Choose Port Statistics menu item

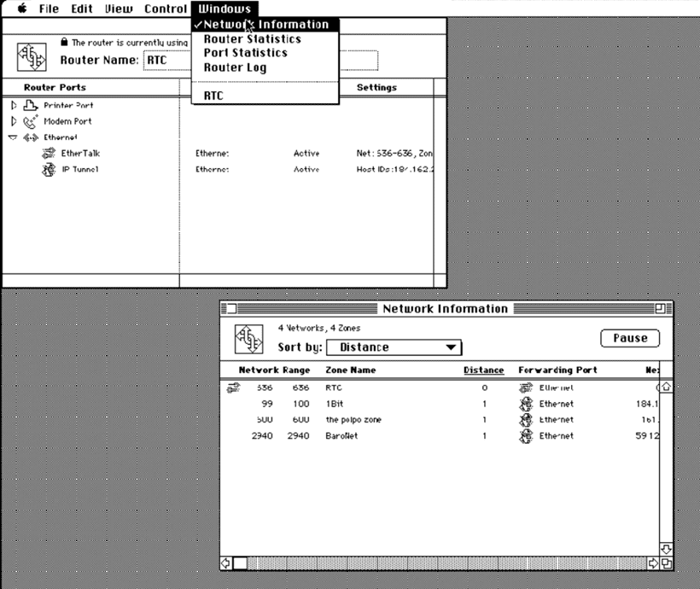(x=265, y=53)
